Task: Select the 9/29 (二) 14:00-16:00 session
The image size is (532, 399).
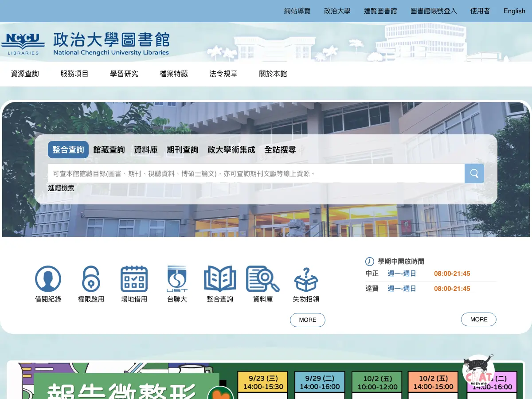Action: (320, 383)
